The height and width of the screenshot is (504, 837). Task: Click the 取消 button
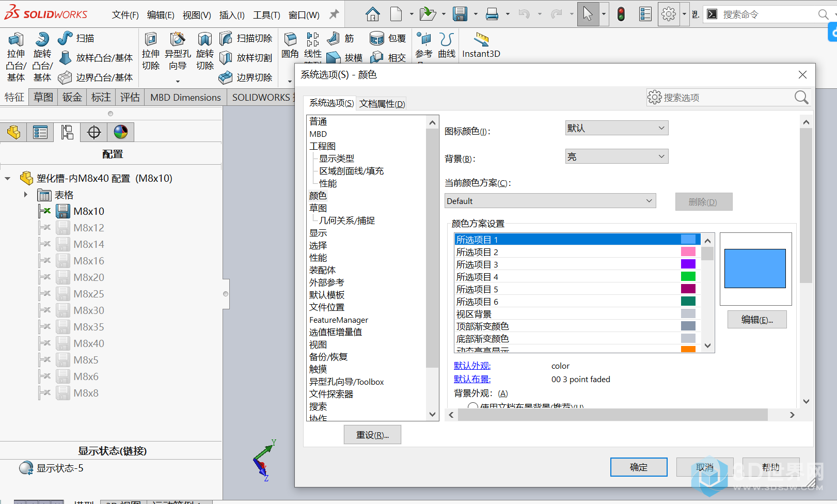tap(705, 467)
